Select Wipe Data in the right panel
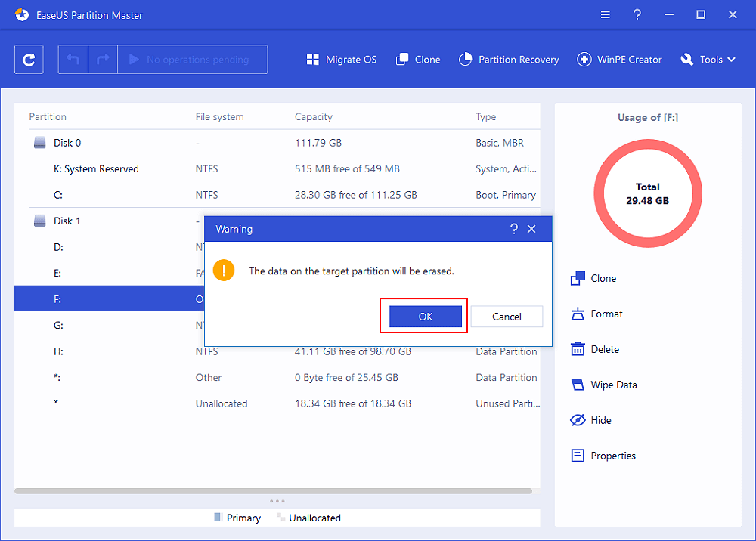 click(x=603, y=385)
